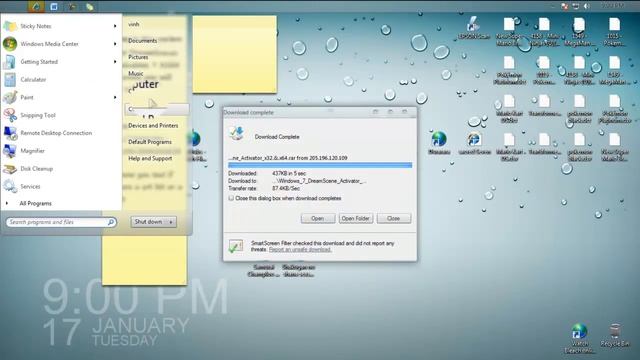640x360 pixels.
Task: Expand Getting Started jump list arrow
Action: (115, 62)
